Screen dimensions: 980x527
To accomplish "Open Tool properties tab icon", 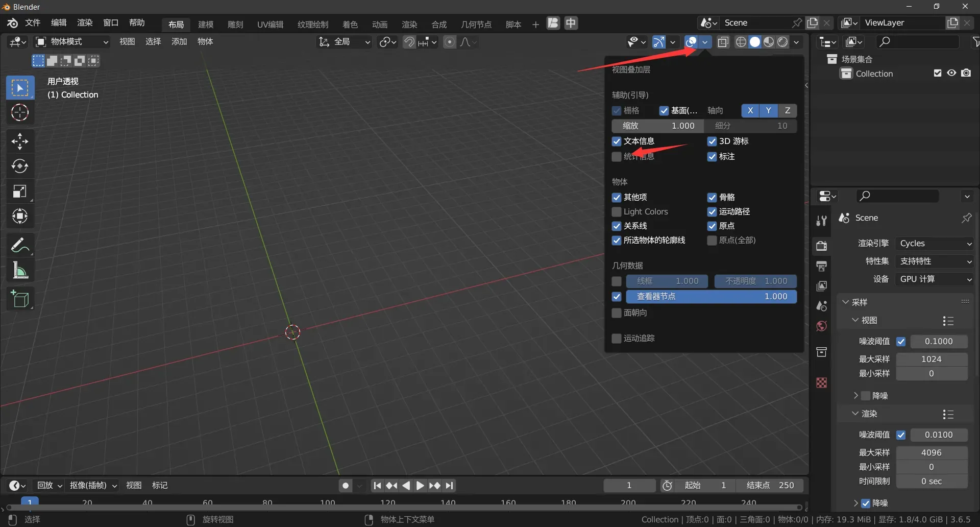I will click(821, 221).
